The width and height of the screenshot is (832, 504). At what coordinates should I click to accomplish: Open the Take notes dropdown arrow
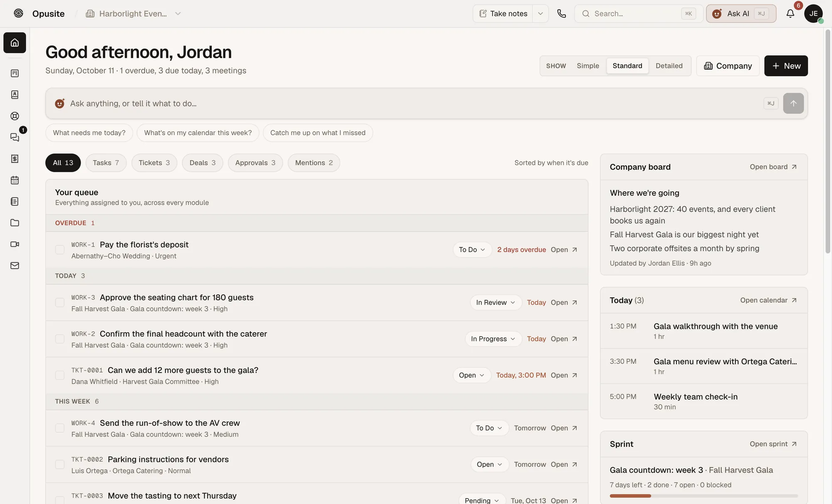pyautogui.click(x=540, y=14)
